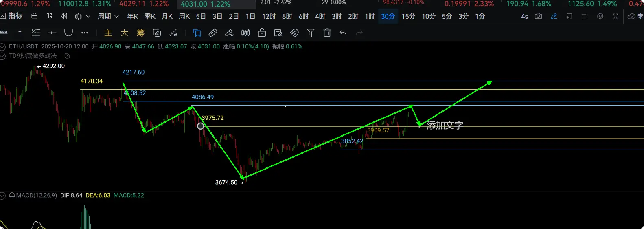644x229 pixels.
Task: Collapse the TD9抄底做多战法 indicator chevron
Action: [x=2, y=56]
